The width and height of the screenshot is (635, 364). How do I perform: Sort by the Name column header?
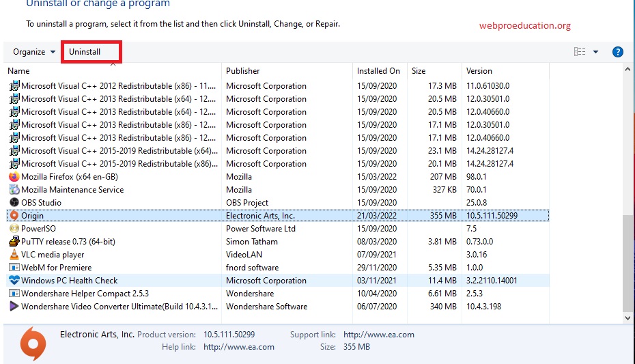click(x=18, y=71)
